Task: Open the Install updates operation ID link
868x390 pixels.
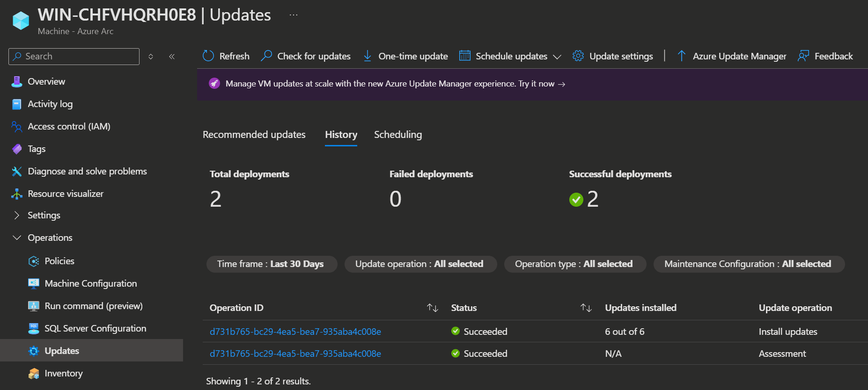Action: coord(295,332)
